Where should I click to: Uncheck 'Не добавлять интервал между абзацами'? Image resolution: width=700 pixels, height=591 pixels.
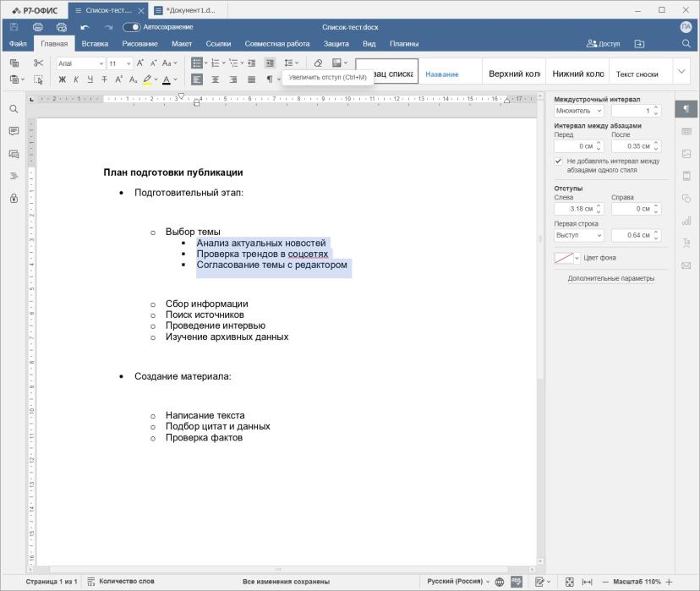pos(558,161)
